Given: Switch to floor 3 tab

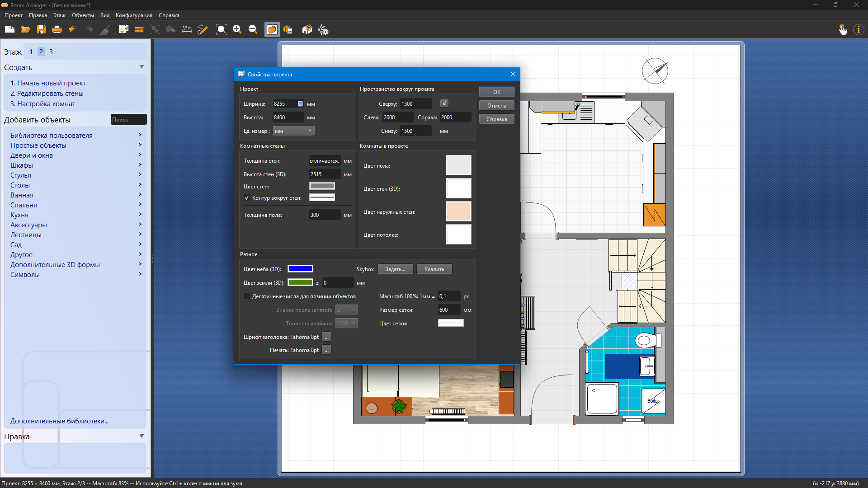Looking at the screenshot, I should (51, 52).
